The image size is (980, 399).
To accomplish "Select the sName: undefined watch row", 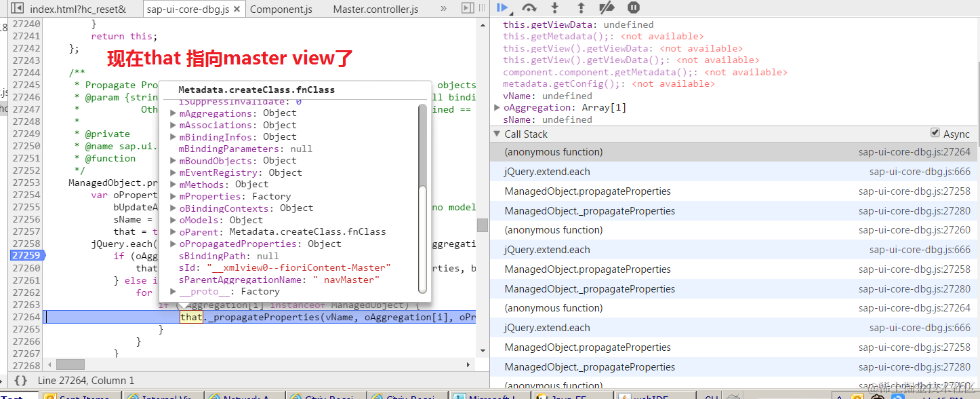I will 548,119.
